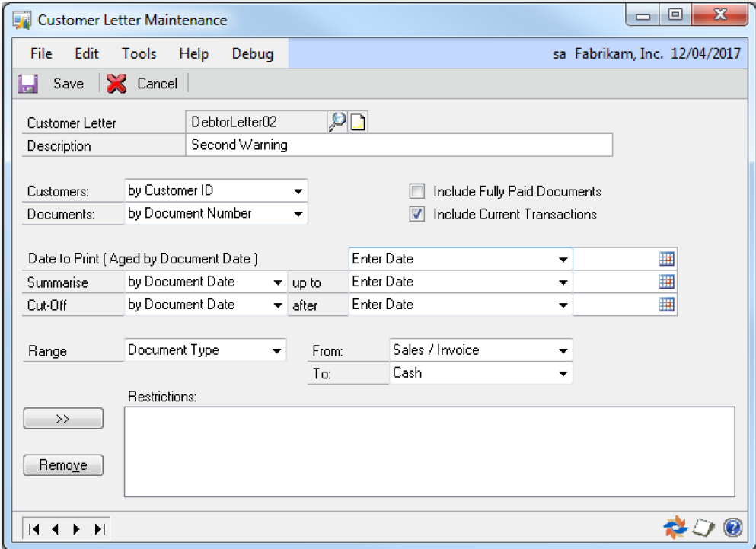Screen dimensions: 756x549
Task: Go to the first record navigation arrow
Action: (34, 528)
